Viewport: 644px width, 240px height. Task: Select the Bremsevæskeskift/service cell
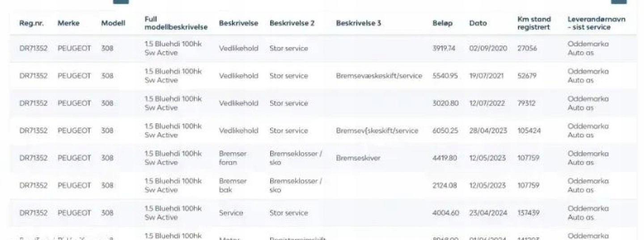click(379, 76)
